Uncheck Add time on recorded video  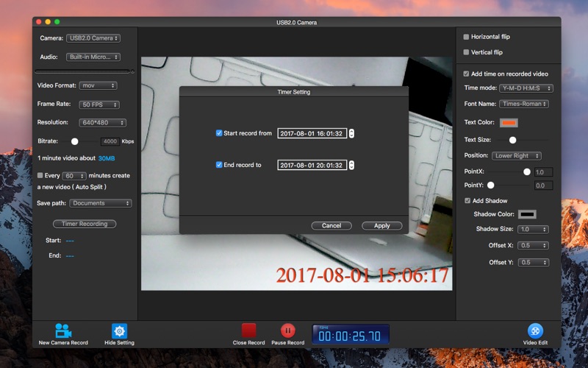466,74
